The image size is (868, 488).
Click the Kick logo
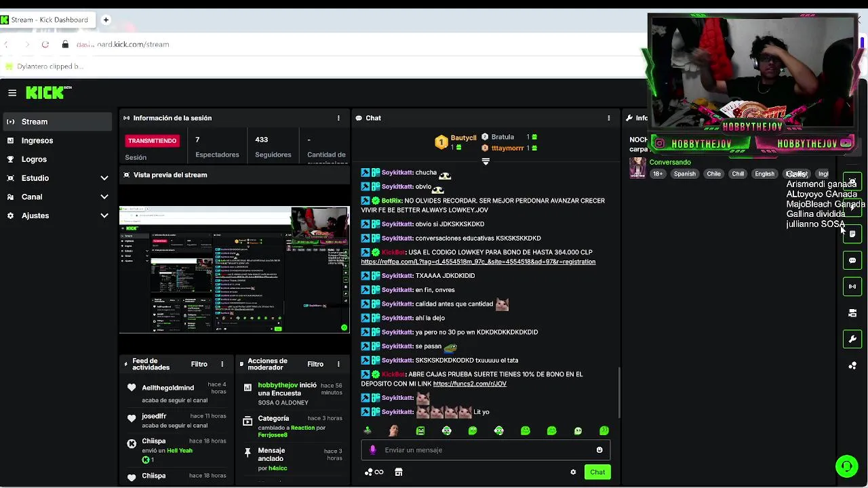coord(49,92)
